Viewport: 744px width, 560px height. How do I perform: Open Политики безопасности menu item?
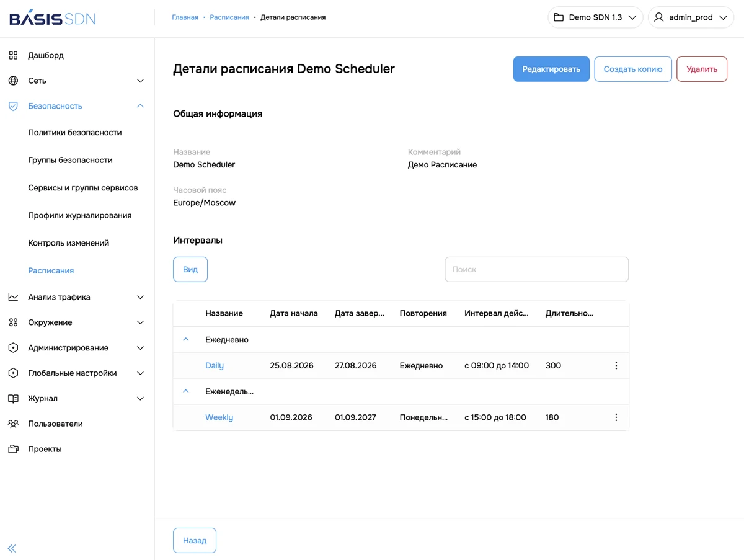(75, 132)
